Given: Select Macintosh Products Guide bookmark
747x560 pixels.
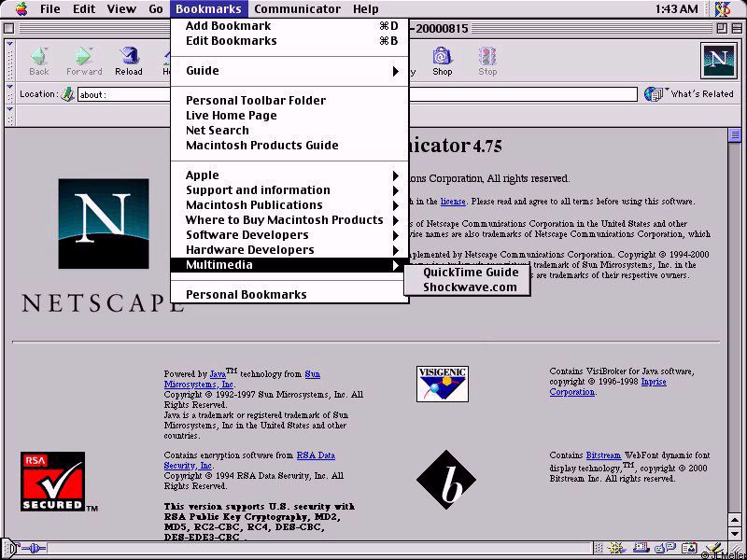Looking at the screenshot, I should click(289, 145).
